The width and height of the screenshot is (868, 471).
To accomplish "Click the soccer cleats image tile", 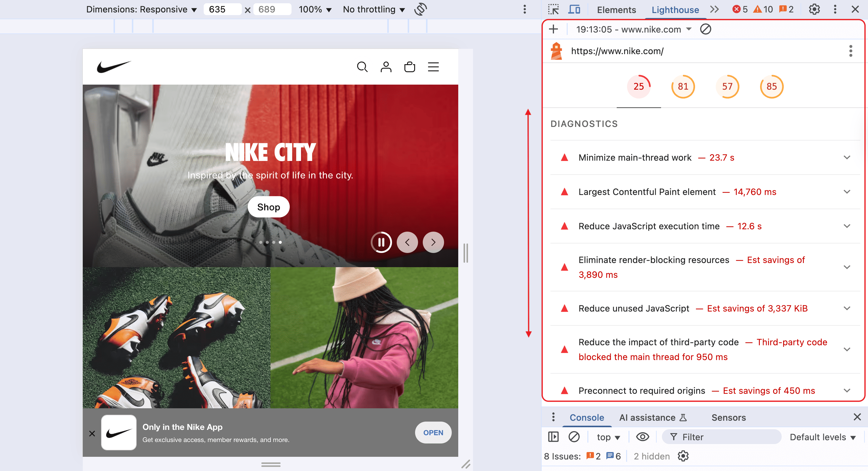I will click(x=176, y=338).
